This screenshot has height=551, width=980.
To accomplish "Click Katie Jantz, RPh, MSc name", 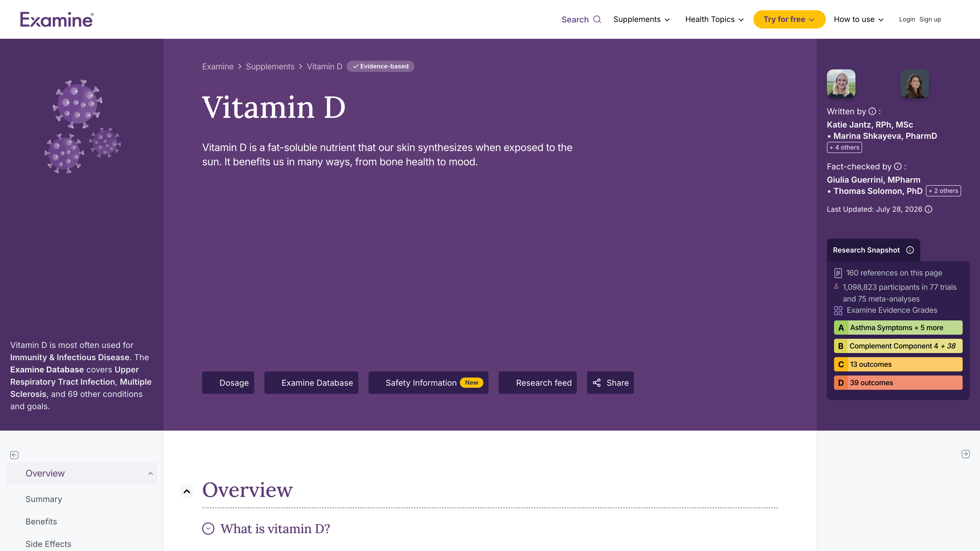I will [x=870, y=125].
